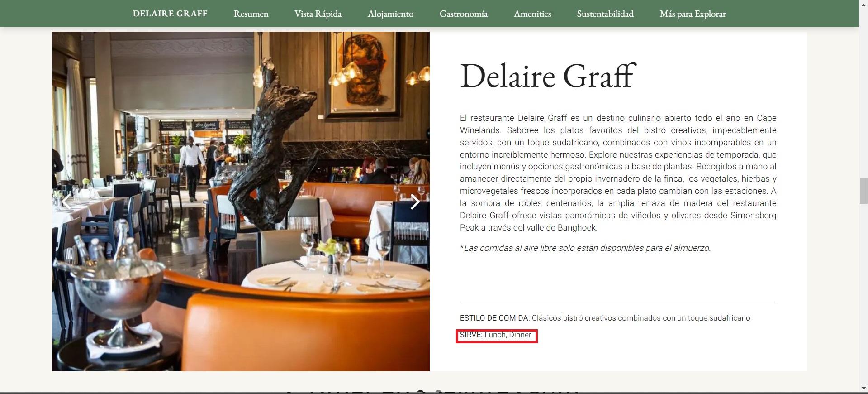
Task: Click the ESTILO DE COMIDA description line
Action: pos(605,318)
